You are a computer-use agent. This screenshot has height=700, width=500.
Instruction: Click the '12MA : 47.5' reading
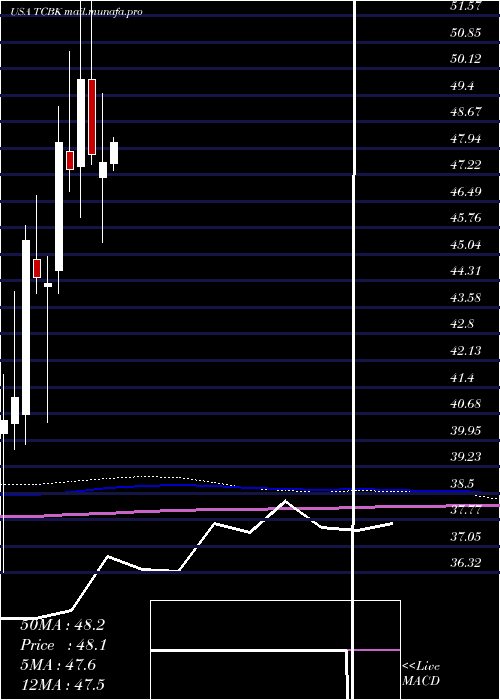[62, 685]
